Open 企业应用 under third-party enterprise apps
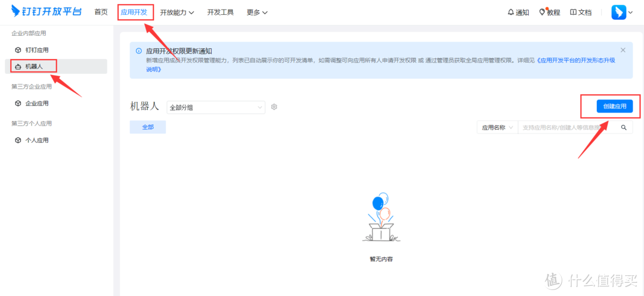Image resolution: width=644 pixels, height=296 pixels. [x=36, y=104]
